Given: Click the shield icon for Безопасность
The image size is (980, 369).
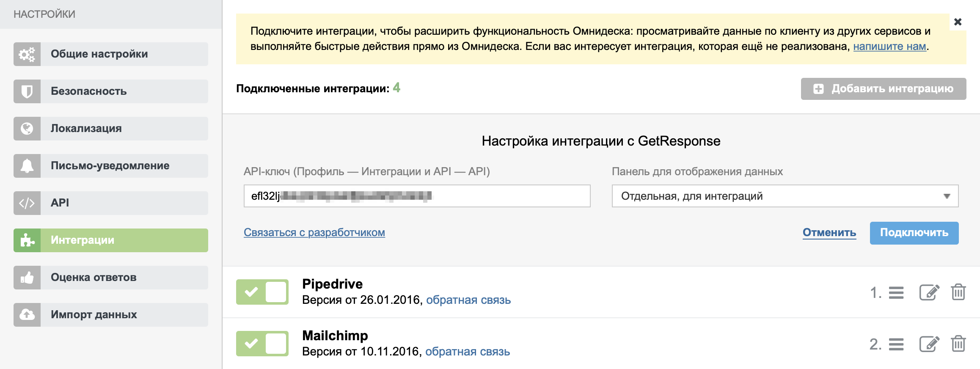Looking at the screenshot, I should pos(27,91).
